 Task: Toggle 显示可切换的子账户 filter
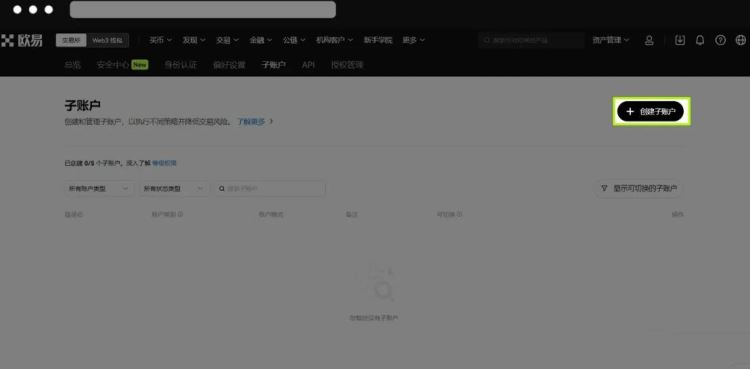tap(639, 188)
